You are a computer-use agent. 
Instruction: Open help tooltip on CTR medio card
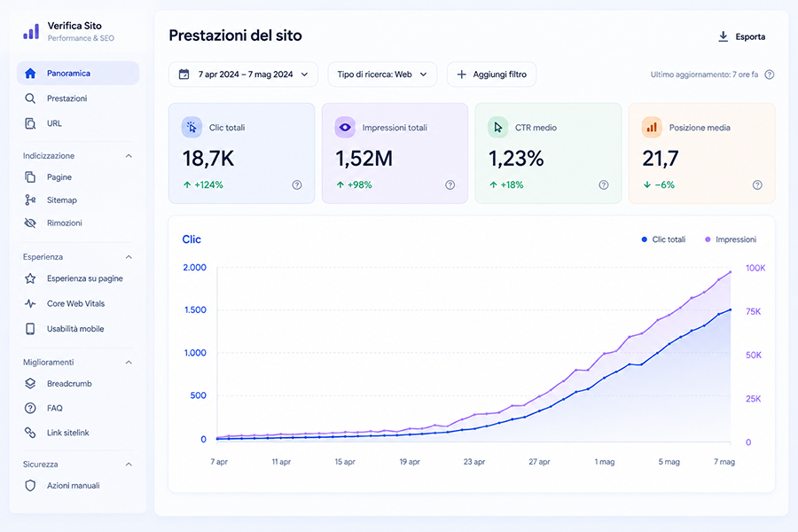pyautogui.click(x=604, y=184)
